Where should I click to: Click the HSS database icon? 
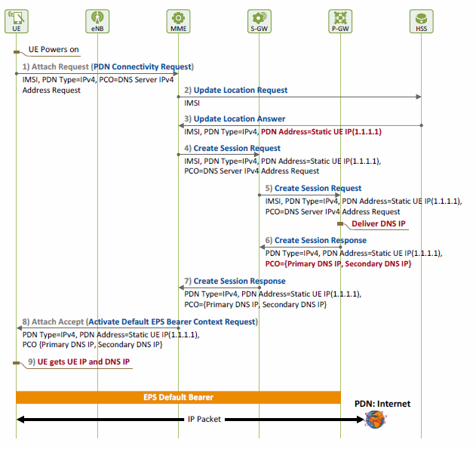tap(422, 21)
